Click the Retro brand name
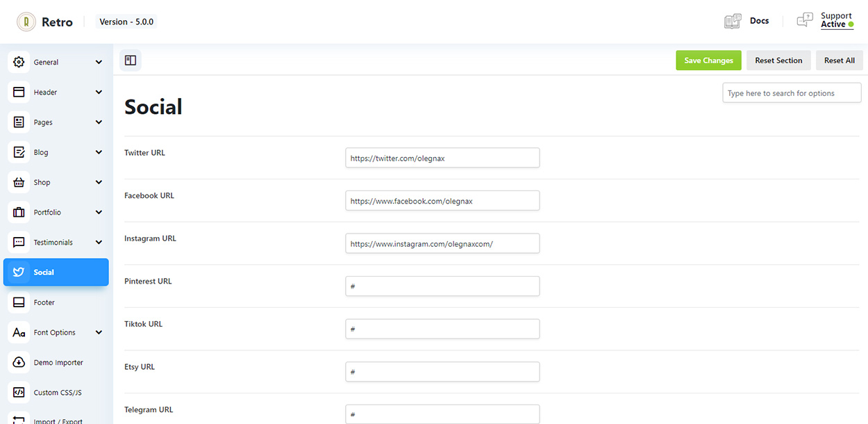The width and height of the screenshot is (868, 424). pyautogui.click(x=57, y=22)
